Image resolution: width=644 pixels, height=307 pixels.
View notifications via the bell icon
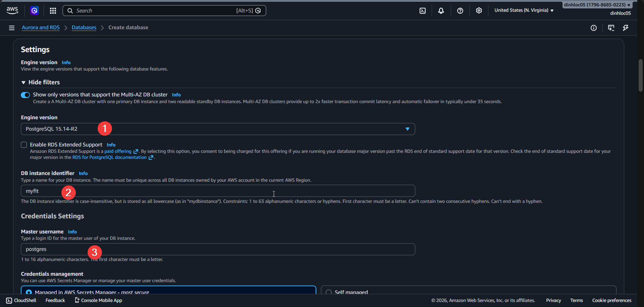coord(440,10)
